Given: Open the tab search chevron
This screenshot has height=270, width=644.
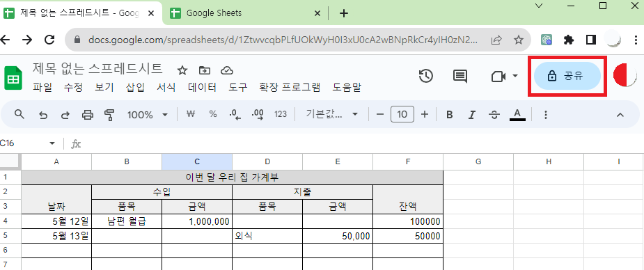Looking at the screenshot, I should coord(540,6).
